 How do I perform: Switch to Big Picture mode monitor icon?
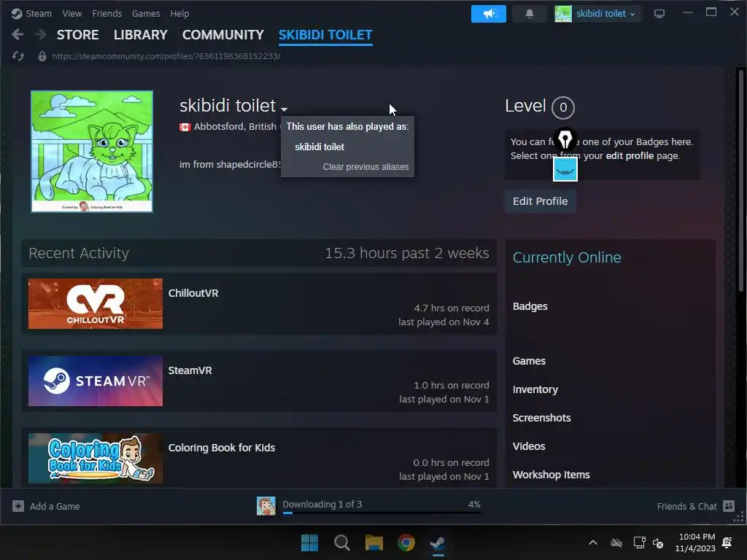(x=659, y=13)
